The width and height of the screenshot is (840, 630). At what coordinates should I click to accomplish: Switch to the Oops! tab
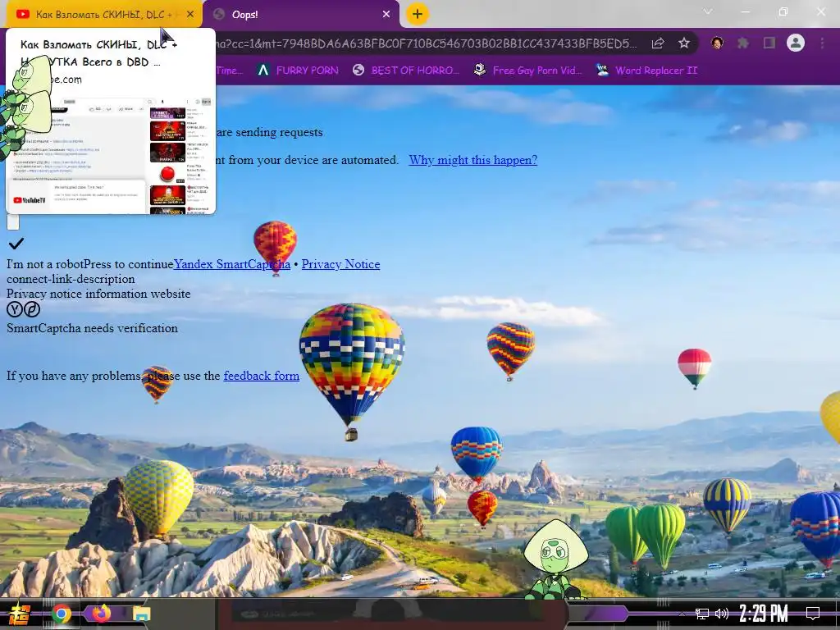(x=301, y=15)
